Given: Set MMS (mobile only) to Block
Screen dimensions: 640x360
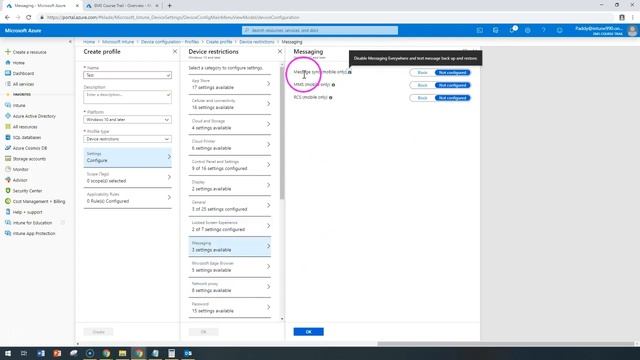Looking at the screenshot, I should point(422,85).
